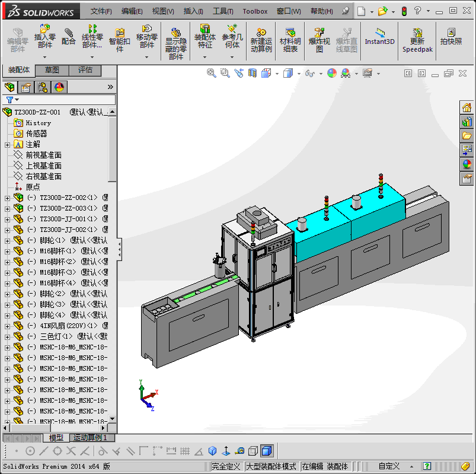Toggle hidden lines visible display in bottom toolbar
Screen dimensions: 476x474
pyautogui.click(x=253, y=451)
